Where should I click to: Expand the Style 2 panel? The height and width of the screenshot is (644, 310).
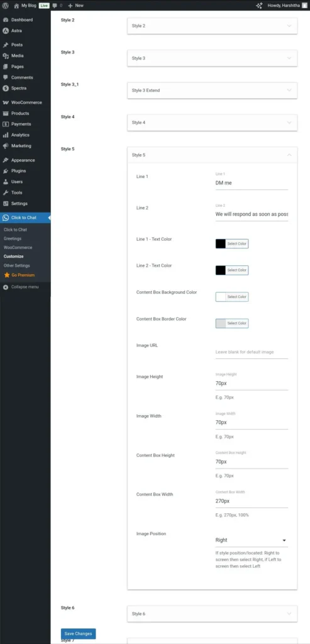(x=213, y=26)
